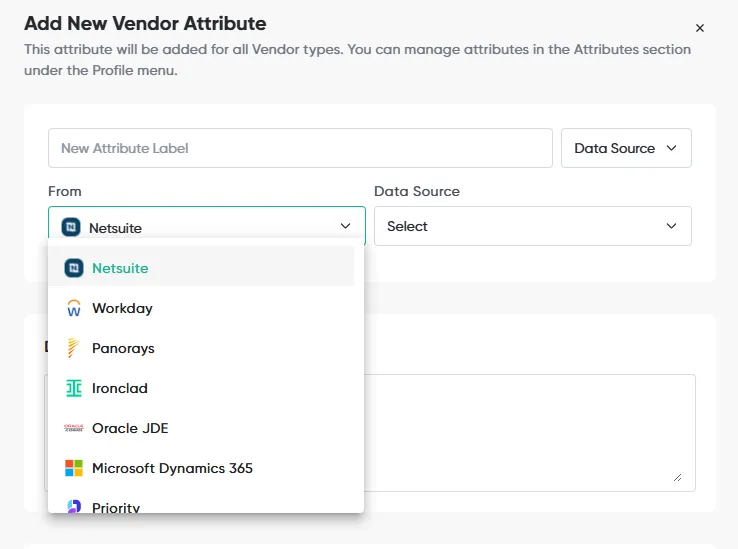Choose Ironclad from the list
The width and height of the screenshot is (738, 549).
click(201, 388)
